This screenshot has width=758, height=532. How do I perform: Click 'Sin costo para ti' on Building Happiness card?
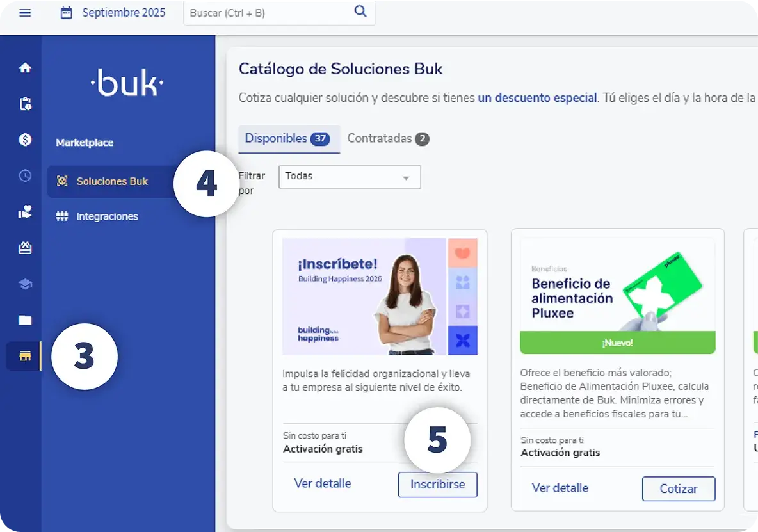(x=315, y=435)
